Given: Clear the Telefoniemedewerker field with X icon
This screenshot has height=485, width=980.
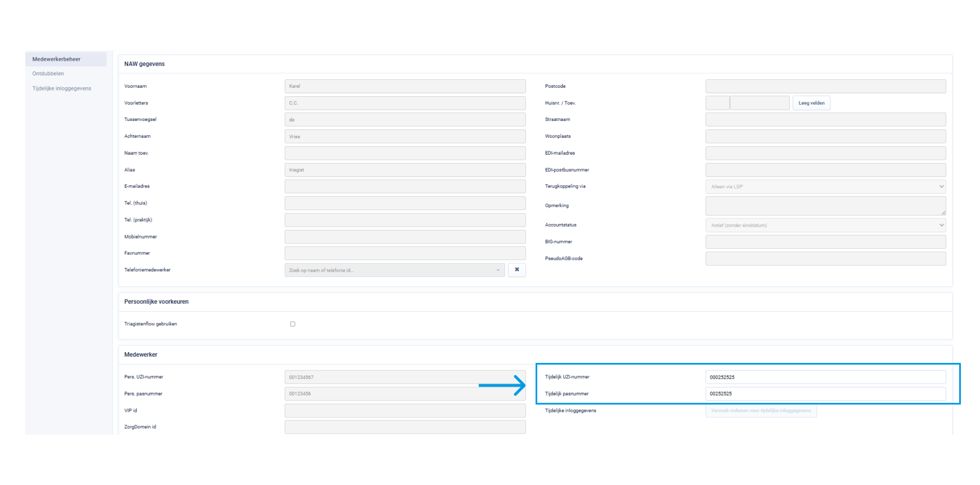Looking at the screenshot, I should (x=516, y=270).
